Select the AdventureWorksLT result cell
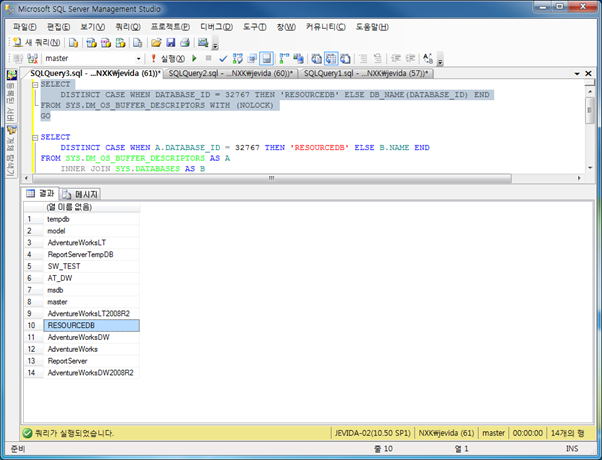This screenshot has width=602, height=460. coord(92,243)
